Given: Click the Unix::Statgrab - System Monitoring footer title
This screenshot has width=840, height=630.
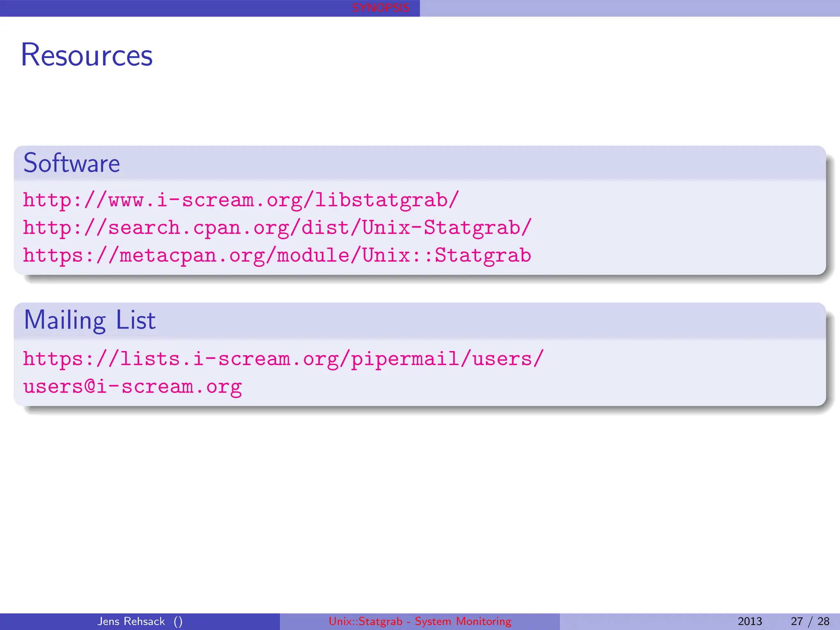Looking at the screenshot, I should pyautogui.click(x=420, y=621).
